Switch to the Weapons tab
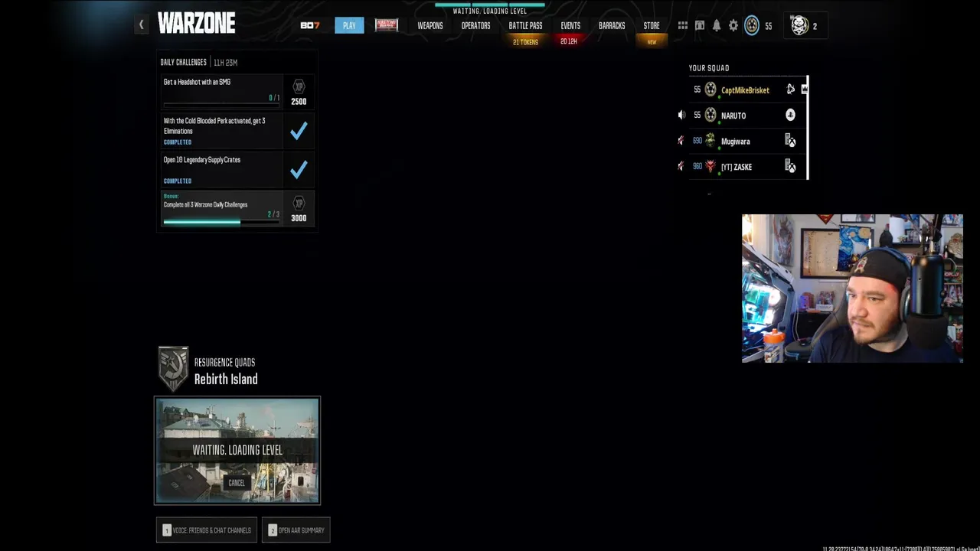 430,25
